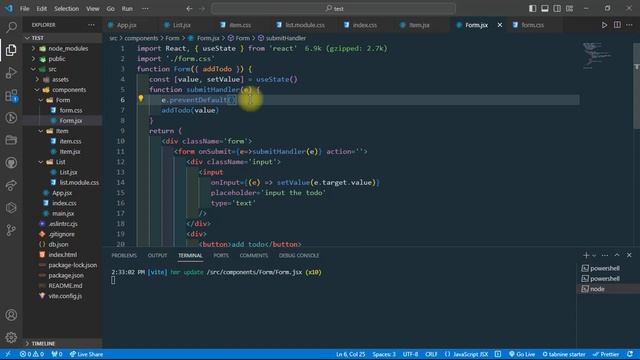Open the File menu
This screenshot has height=360, width=640.
(x=24, y=8)
